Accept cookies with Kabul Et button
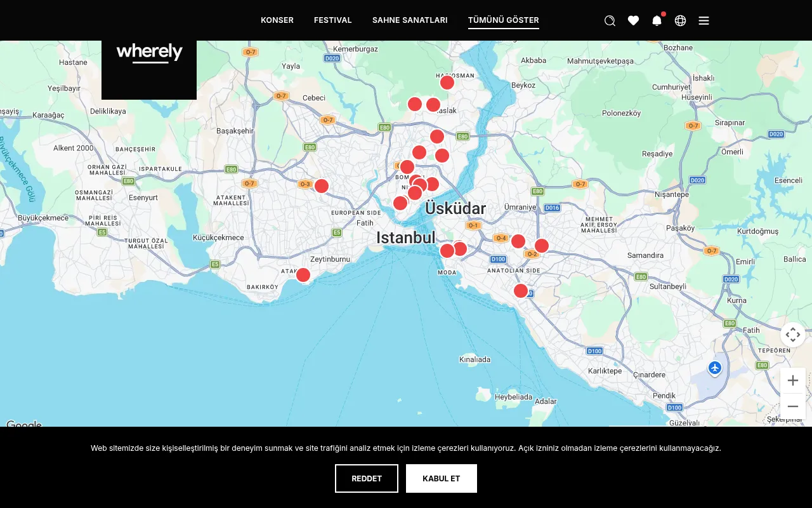 [442, 479]
